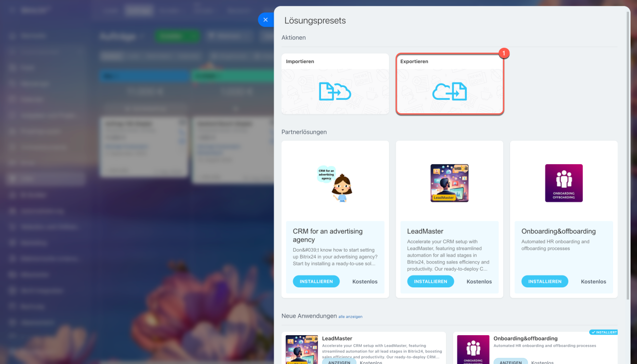Open LeadMaster title under Neue Anwendungen
The image size is (637, 364).
pyautogui.click(x=337, y=339)
